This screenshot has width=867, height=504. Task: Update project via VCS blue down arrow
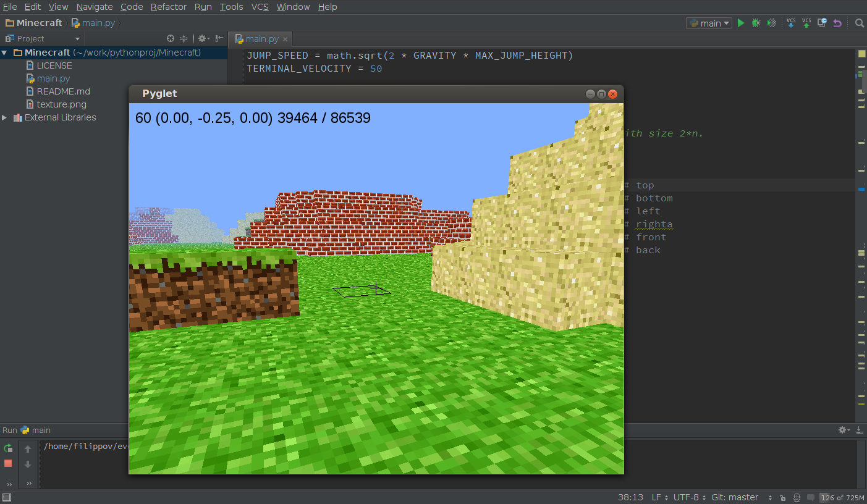[x=791, y=23]
